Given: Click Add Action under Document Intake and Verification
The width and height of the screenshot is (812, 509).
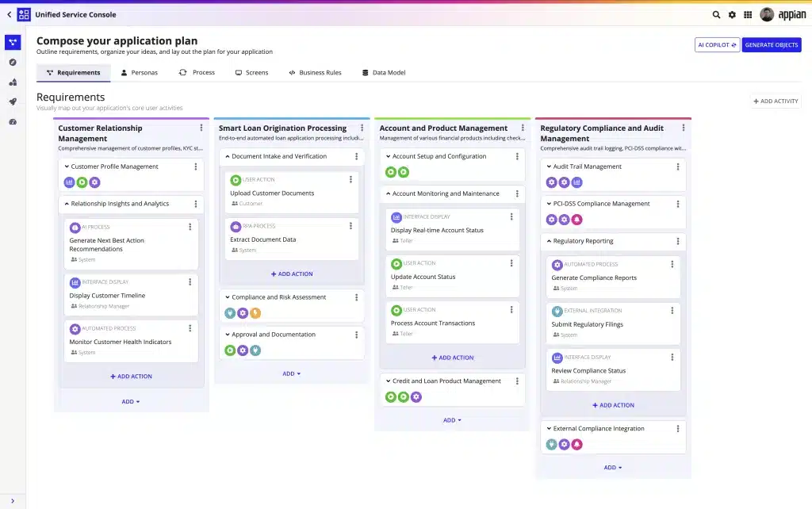Looking at the screenshot, I should 292,274.
